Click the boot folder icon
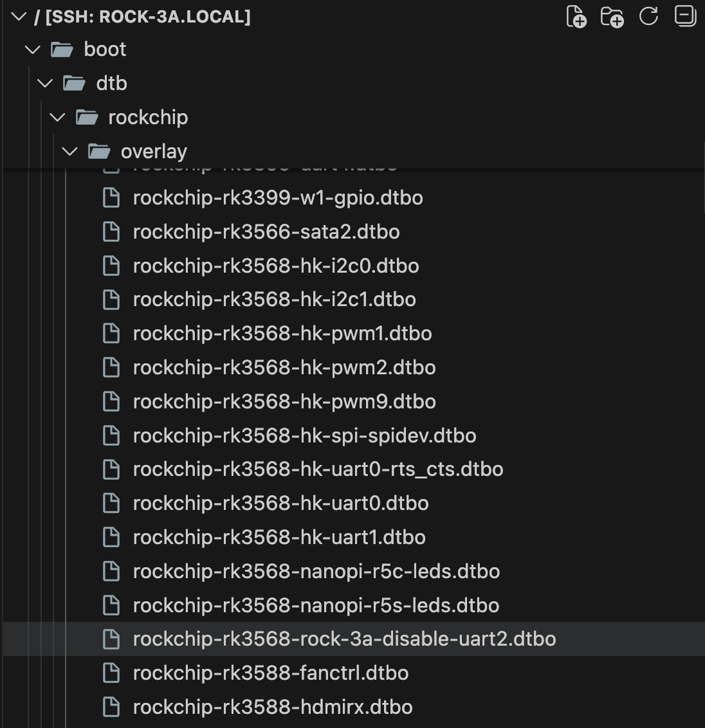 (x=62, y=50)
